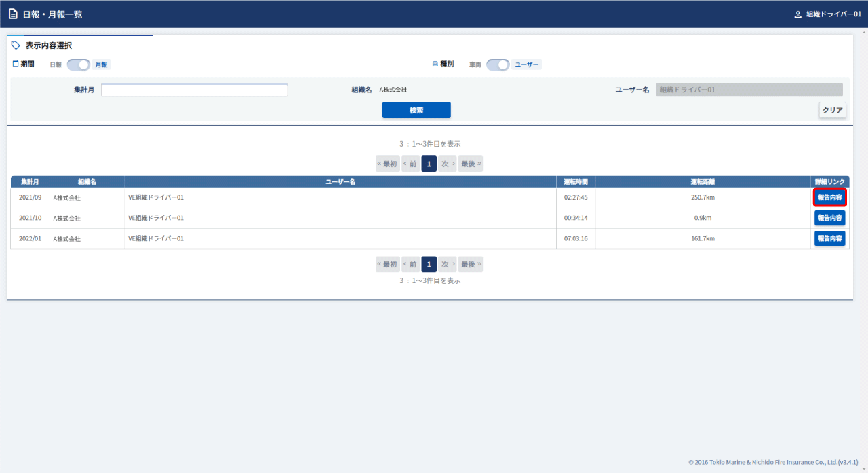This screenshot has width=868, height=473.
Task: Click the document icon in the header
Action: [13, 14]
